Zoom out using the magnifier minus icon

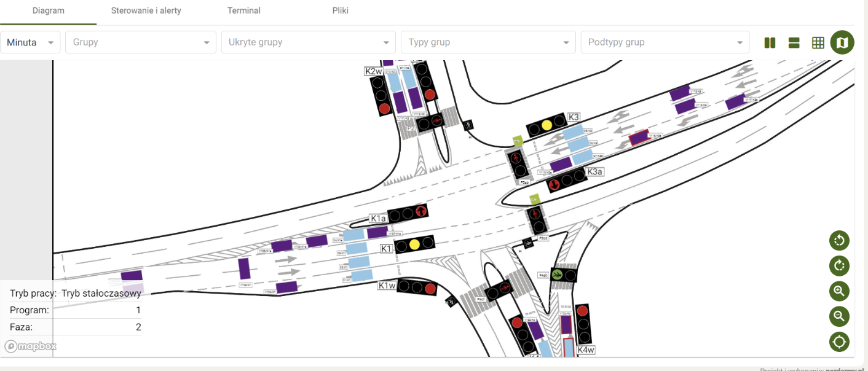click(x=839, y=316)
